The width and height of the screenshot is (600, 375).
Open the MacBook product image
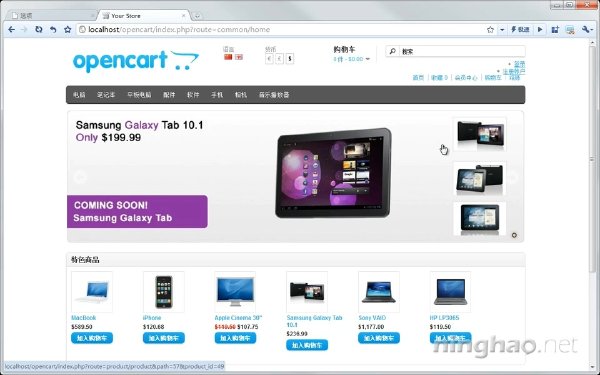[92, 292]
